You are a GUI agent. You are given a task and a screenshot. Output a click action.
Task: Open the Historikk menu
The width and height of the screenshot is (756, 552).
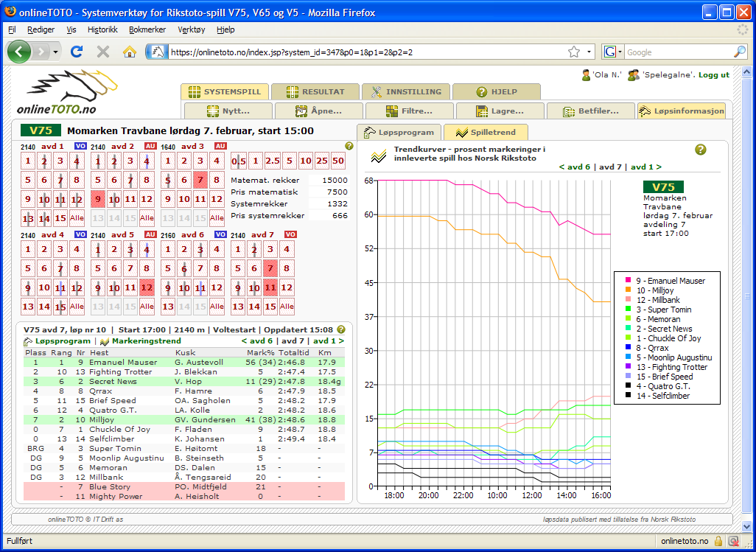pos(102,29)
